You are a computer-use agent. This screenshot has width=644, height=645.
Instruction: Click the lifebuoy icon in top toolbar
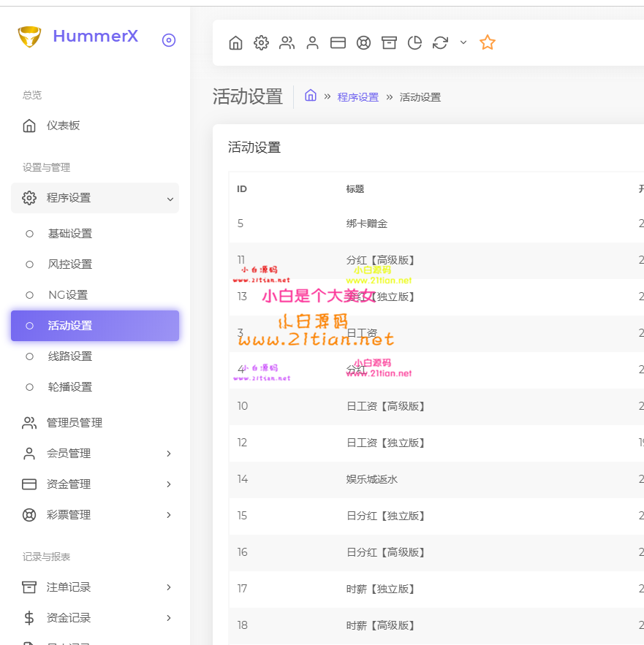(x=363, y=43)
